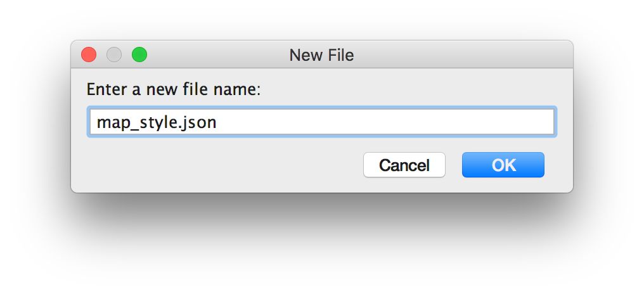Click the New File title text
Viewport: 644px width, 294px height.
click(321, 55)
